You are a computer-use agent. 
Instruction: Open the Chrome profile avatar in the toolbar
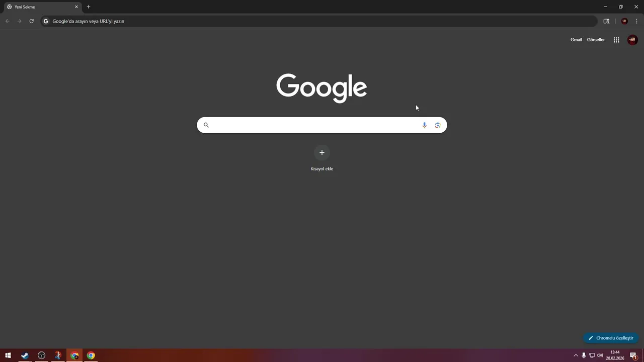coord(624,21)
